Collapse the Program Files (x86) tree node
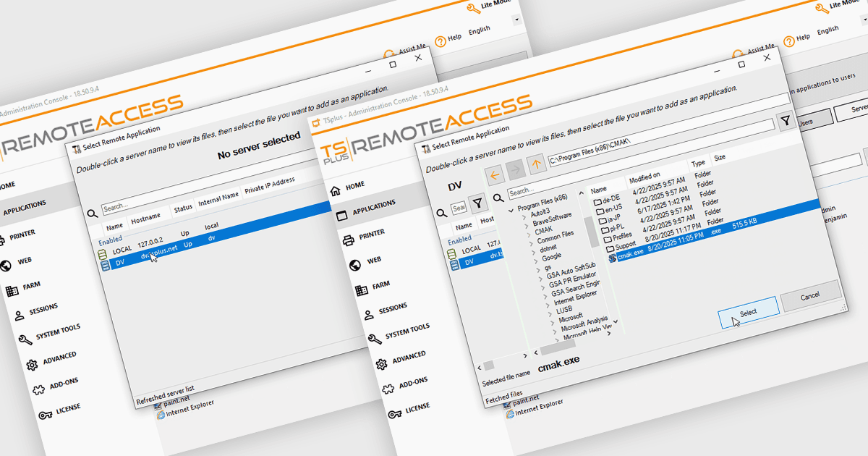Screen dimensions: 868x456 (511, 211)
